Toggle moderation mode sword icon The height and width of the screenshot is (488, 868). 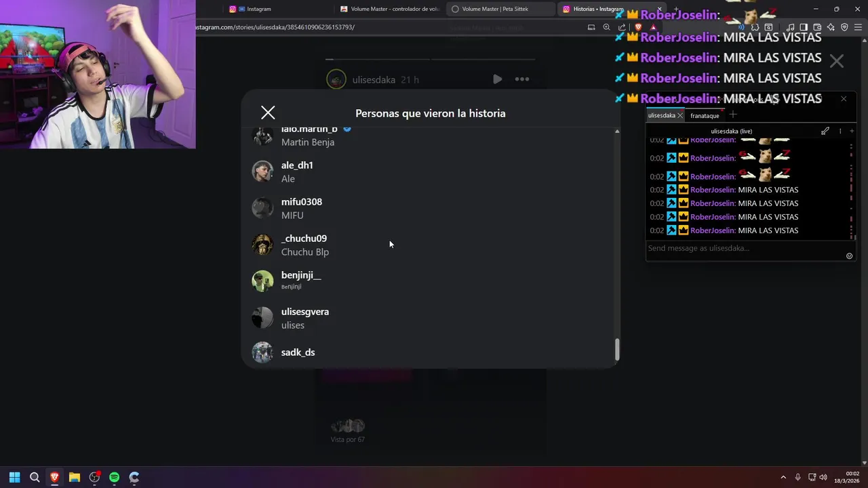(x=825, y=131)
